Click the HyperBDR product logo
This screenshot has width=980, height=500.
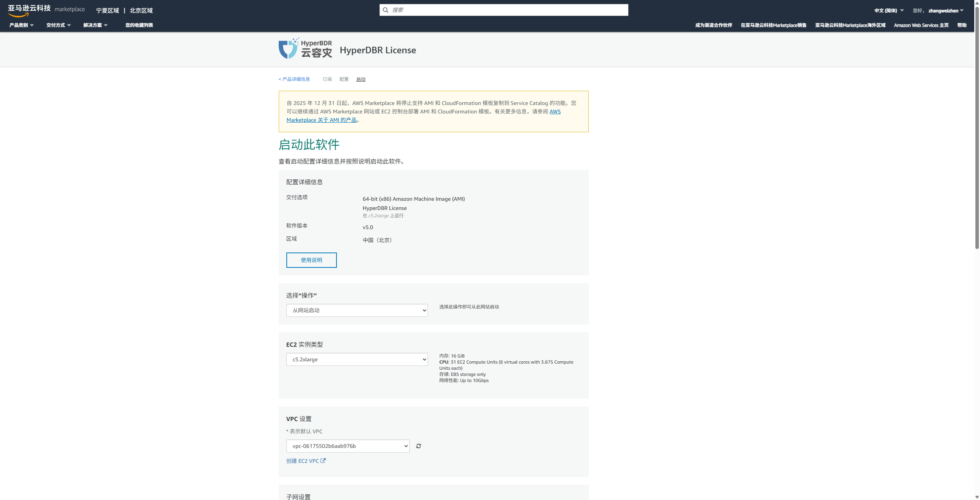305,49
